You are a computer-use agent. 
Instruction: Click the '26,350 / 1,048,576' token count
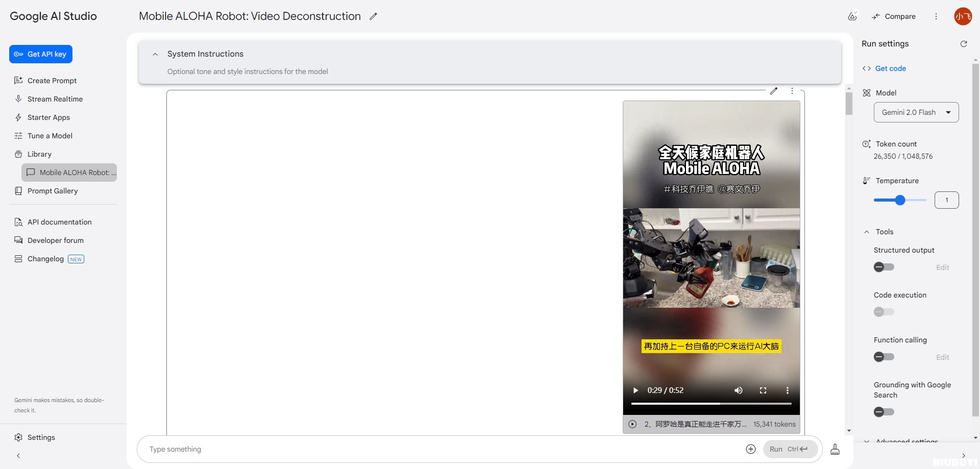(903, 156)
